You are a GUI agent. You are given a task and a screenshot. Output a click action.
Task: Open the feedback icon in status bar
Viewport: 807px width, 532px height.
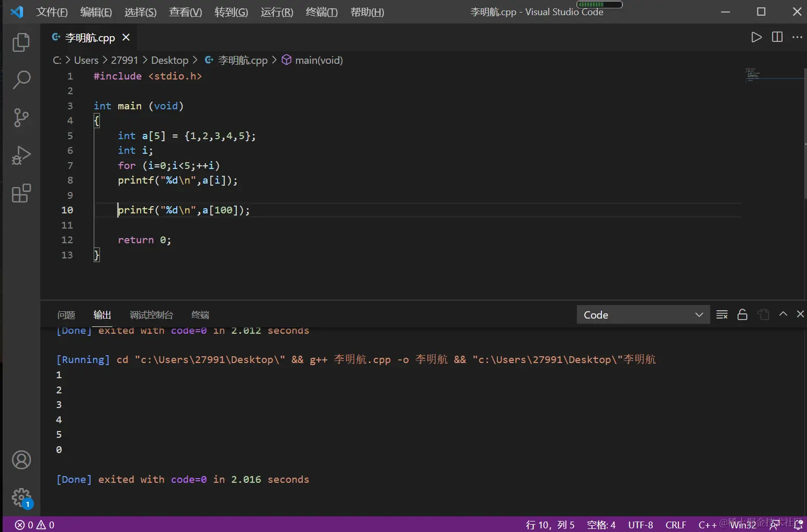point(774,525)
